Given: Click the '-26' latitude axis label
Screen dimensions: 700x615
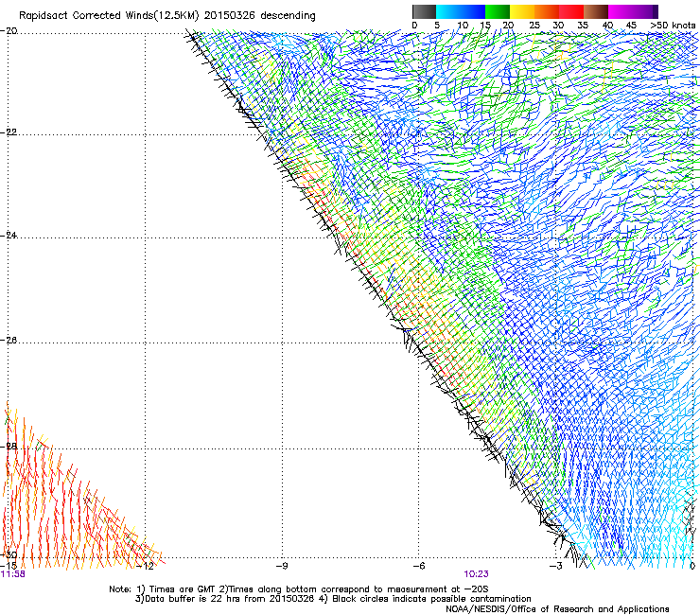Looking at the screenshot, I should 9,341.
